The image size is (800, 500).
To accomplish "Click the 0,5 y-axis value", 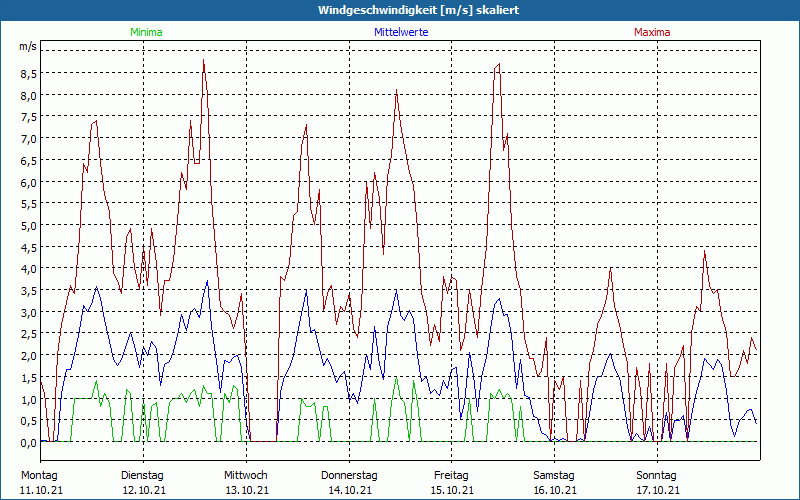I will click(x=28, y=420).
